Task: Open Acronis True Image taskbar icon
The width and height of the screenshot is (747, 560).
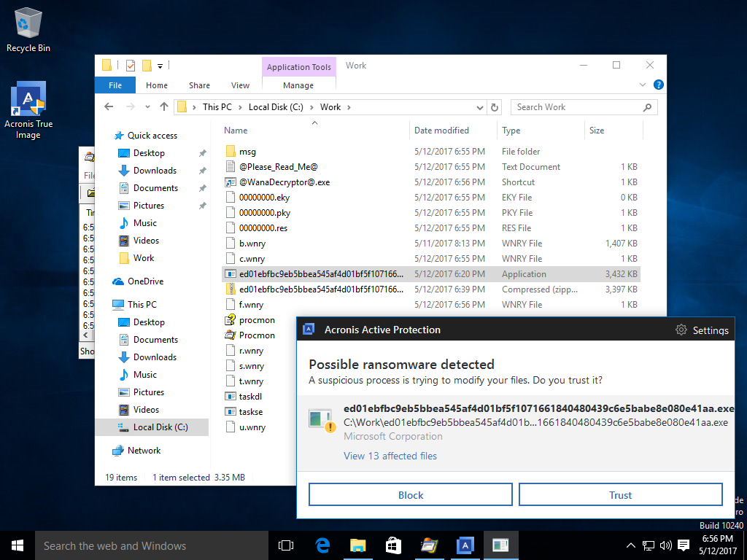Action: [x=465, y=545]
